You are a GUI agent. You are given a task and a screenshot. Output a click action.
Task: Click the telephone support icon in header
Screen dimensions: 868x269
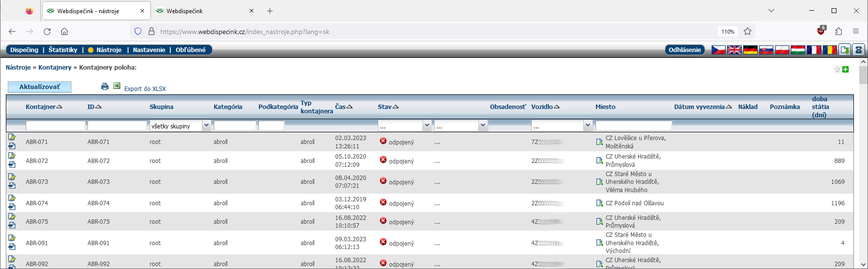click(858, 50)
